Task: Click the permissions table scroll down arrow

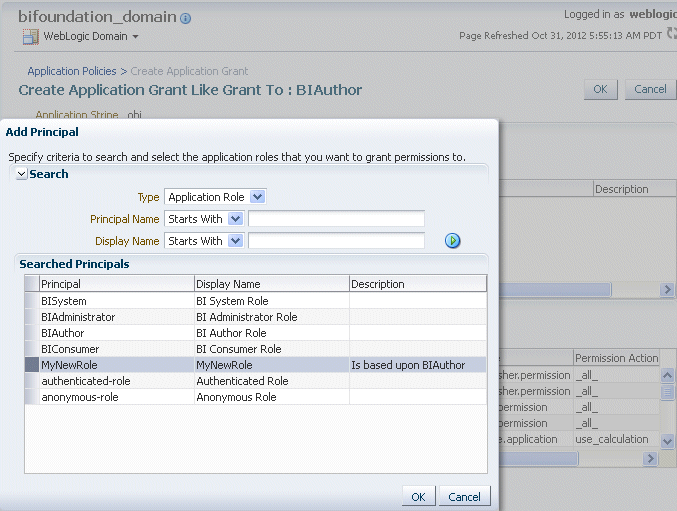Action: pyautogui.click(x=667, y=441)
